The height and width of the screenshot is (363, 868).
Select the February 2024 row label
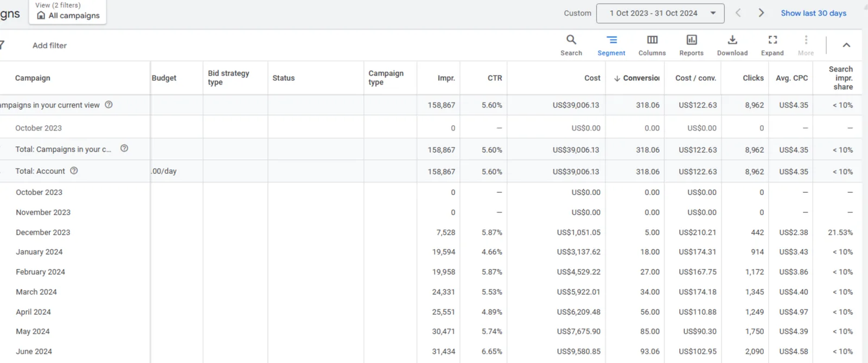coord(40,272)
